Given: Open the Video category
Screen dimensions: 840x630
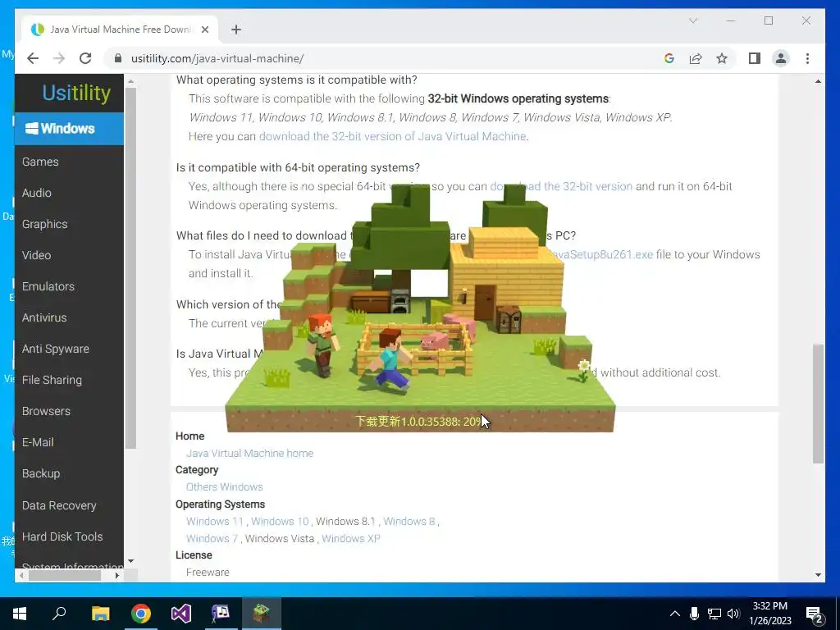Looking at the screenshot, I should [x=36, y=256].
